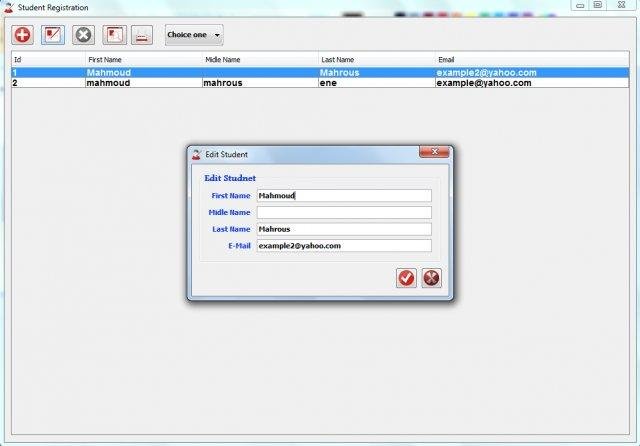Image resolution: width=640 pixels, height=446 pixels.
Task: Click the empty Midle Name input field
Action: tap(344, 212)
